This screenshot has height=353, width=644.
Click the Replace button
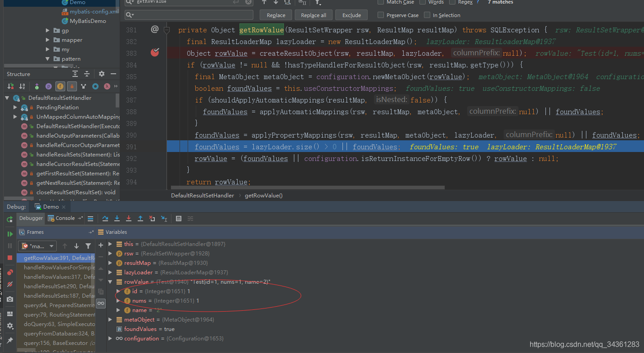(x=276, y=15)
